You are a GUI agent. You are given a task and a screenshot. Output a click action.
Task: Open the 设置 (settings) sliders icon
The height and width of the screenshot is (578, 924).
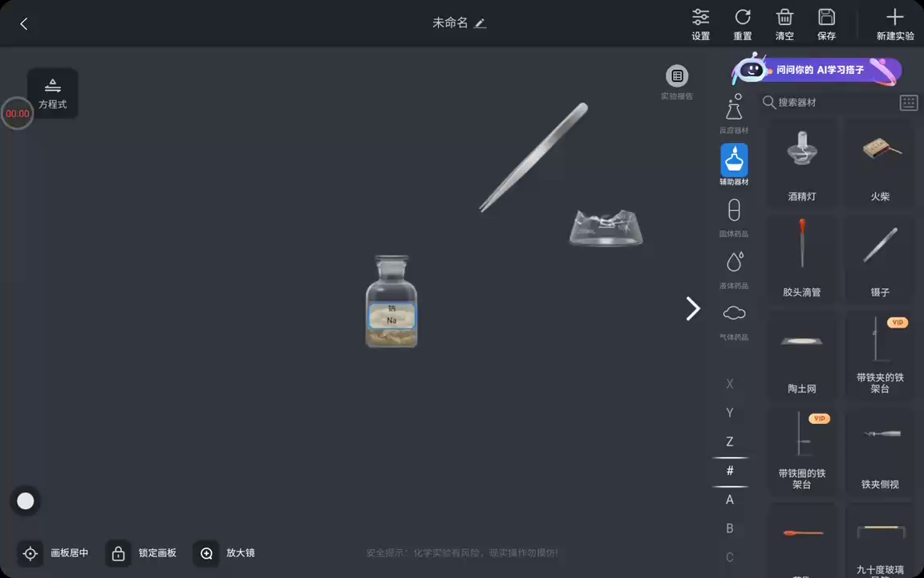click(x=700, y=23)
